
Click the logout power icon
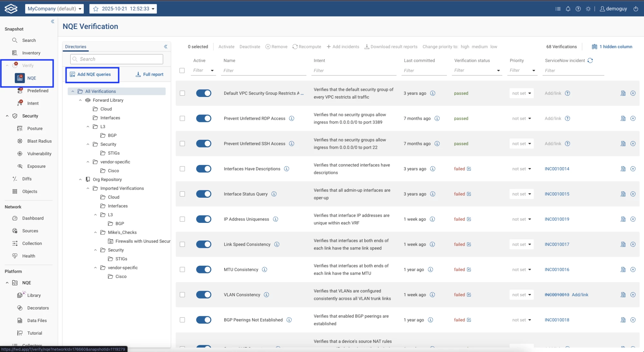pyautogui.click(x=636, y=9)
